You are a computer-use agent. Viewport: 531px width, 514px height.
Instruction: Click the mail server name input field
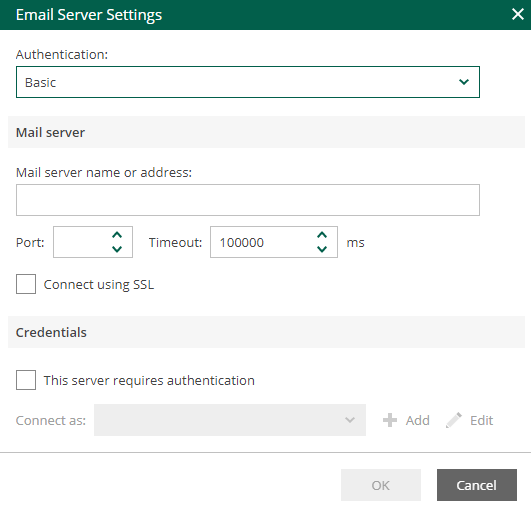tap(248, 200)
